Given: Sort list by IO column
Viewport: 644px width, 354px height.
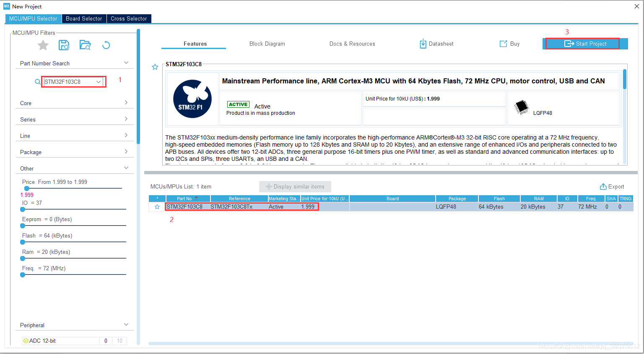Looking at the screenshot, I should point(567,199).
